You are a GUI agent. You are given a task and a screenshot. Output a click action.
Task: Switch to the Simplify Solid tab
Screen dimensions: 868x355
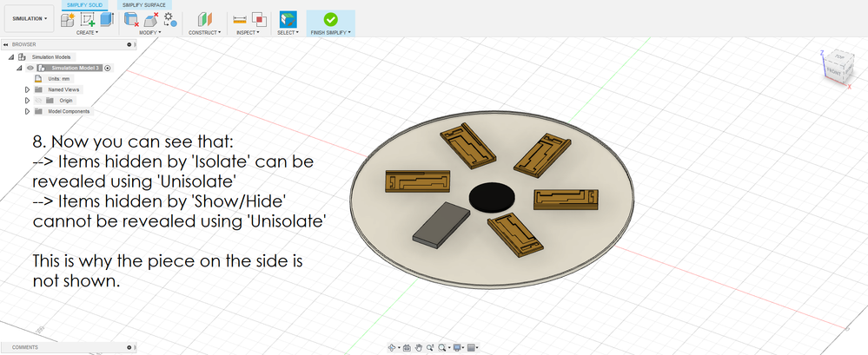(84, 5)
